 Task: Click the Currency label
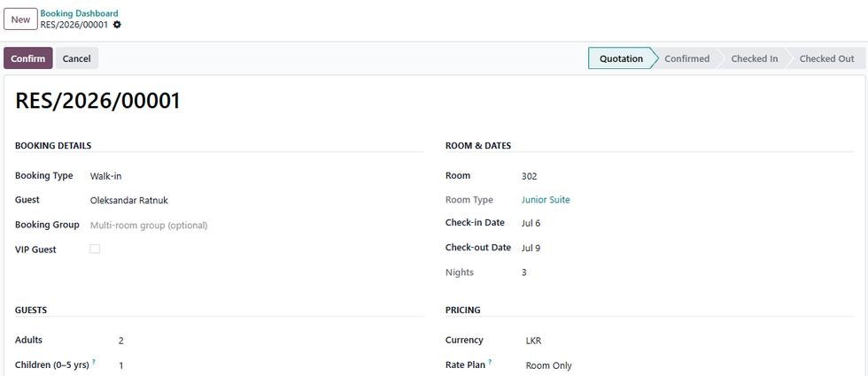point(464,340)
